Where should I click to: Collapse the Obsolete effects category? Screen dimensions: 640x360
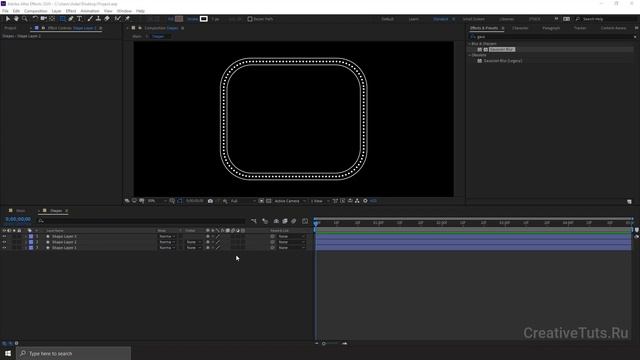470,55
